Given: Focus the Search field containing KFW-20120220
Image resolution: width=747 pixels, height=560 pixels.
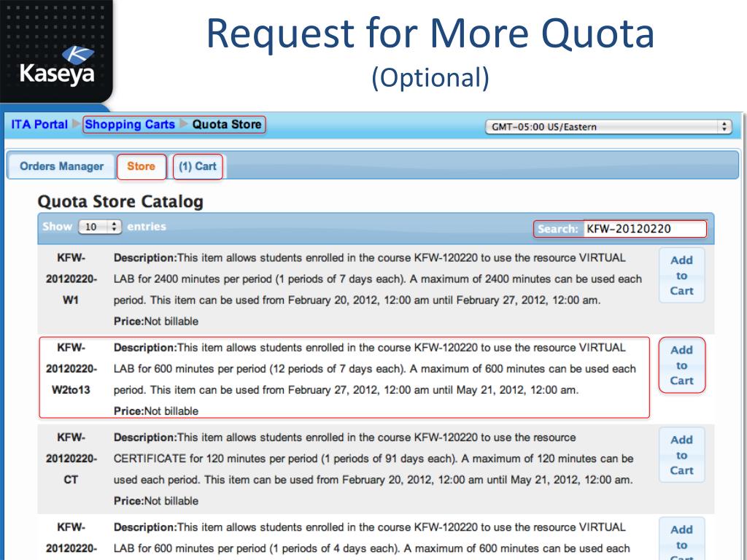Looking at the screenshot, I should point(645,229).
